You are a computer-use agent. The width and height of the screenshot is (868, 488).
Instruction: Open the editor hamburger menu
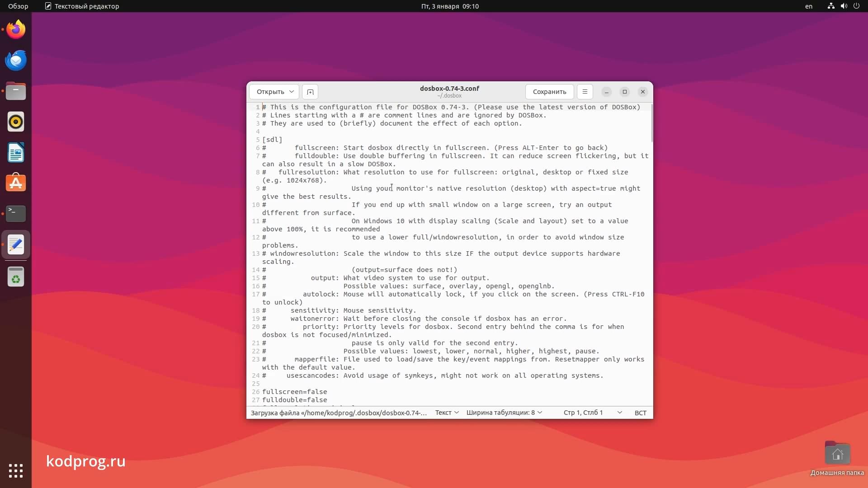585,92
